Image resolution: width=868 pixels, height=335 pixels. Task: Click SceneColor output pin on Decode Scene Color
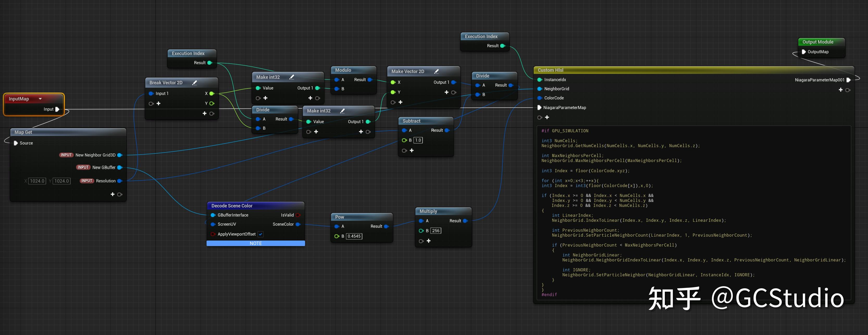(x=298, y=224)
